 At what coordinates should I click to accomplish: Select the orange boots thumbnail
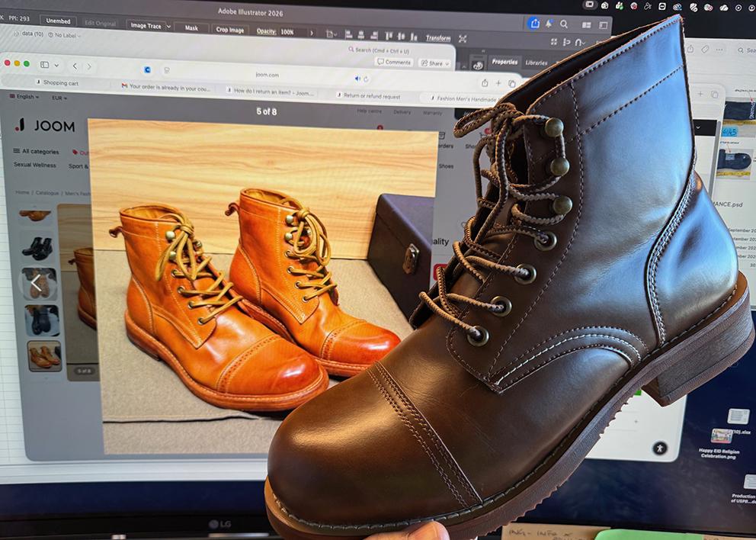point(44,355)
